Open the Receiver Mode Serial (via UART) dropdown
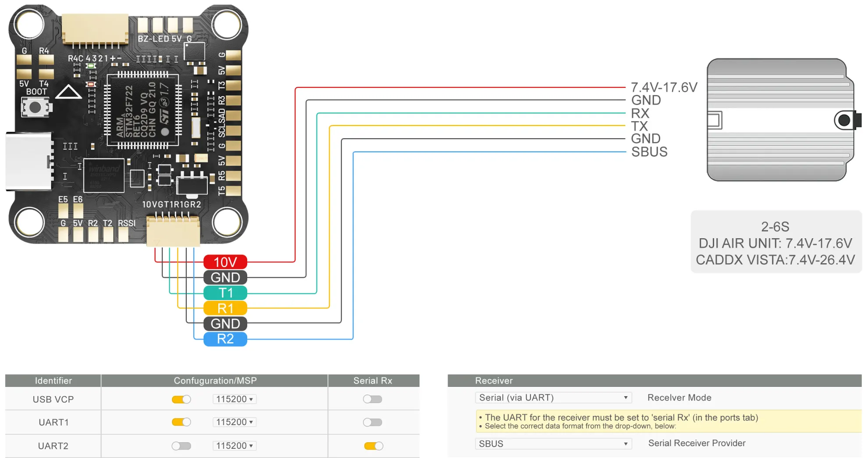 tap(553, 397)
